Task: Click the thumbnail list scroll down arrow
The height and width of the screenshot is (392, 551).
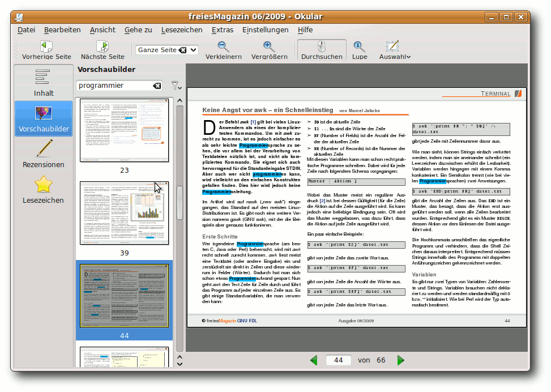Action: [180, 364]
